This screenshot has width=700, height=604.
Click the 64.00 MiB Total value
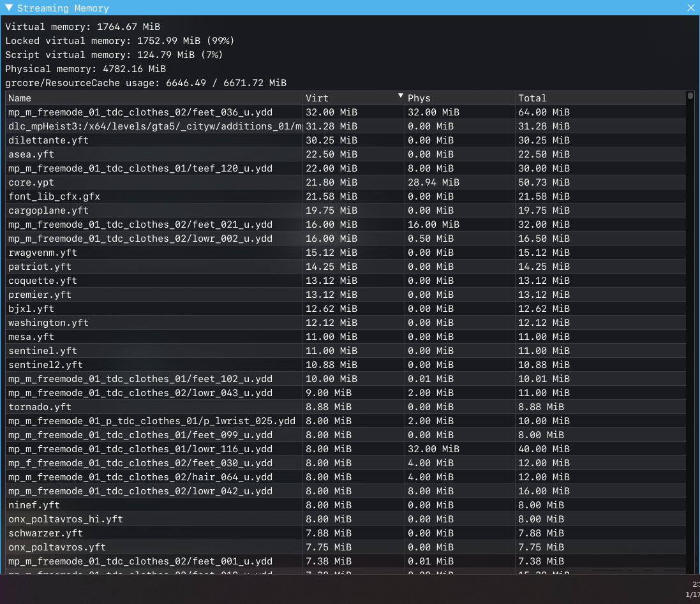point(544,112)
